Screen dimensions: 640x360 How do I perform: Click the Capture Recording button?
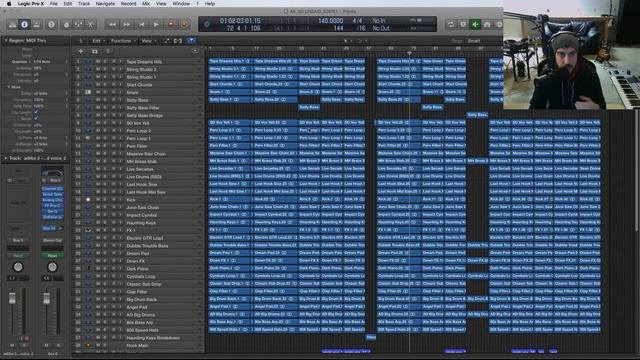(184, 24)
